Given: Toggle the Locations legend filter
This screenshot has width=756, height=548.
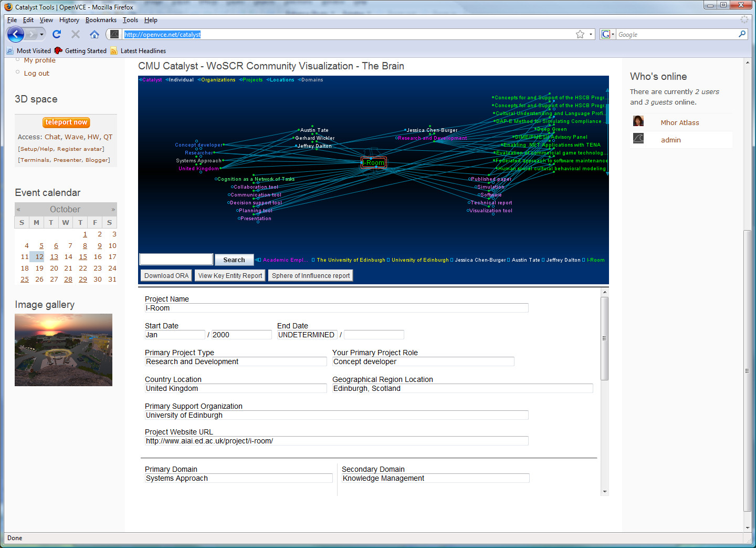Looking at the screenshot, I should pyautogui.click(x=280, y=80).
